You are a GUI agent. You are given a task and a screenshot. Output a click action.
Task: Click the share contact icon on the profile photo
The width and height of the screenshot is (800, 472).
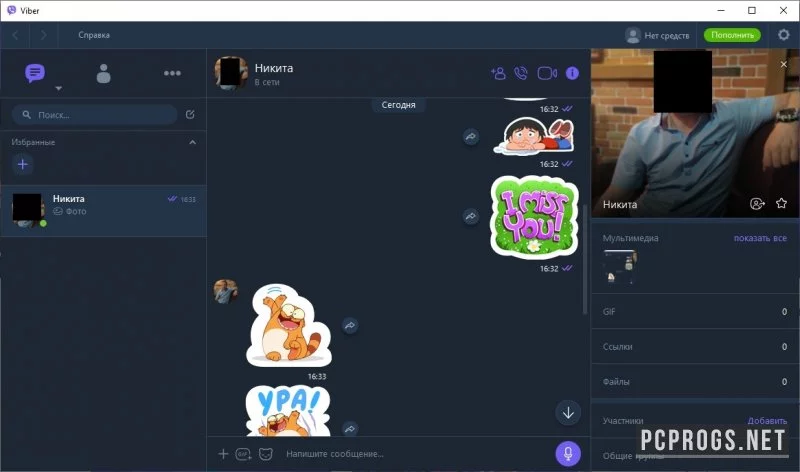757,204
